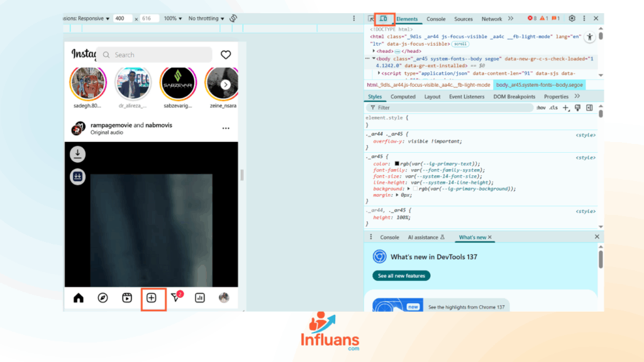Open the Computed styles tab
This screenshot has width=644, height=362.
click(x=403, y=96)
